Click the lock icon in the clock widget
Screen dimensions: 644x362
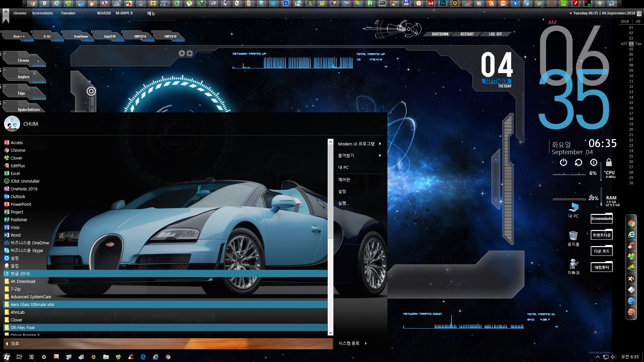[609, 163]
